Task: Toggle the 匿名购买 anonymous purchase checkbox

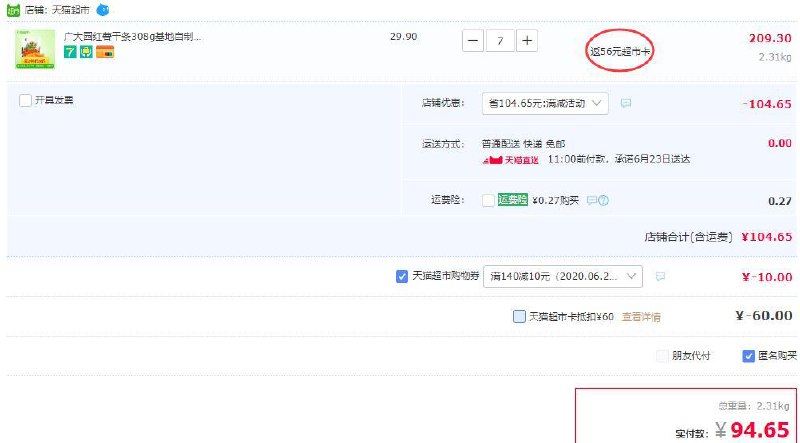Action: [749, 355]
